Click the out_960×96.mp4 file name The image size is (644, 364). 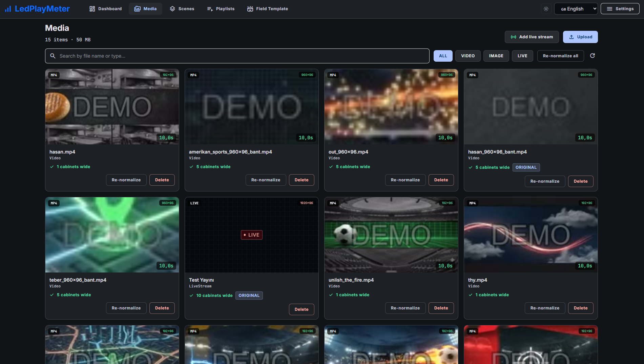pos(348,152)
